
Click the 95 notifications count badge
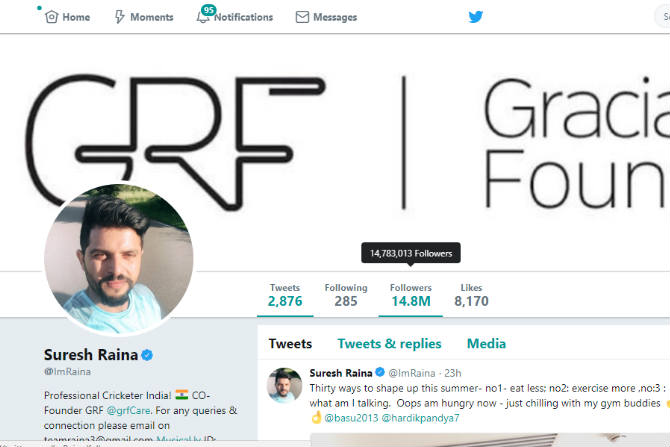tap(209, 10)
